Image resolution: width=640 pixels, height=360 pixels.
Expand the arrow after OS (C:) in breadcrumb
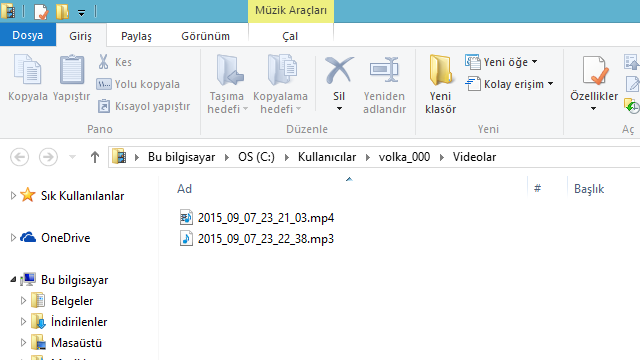click(x=287, y=157)
